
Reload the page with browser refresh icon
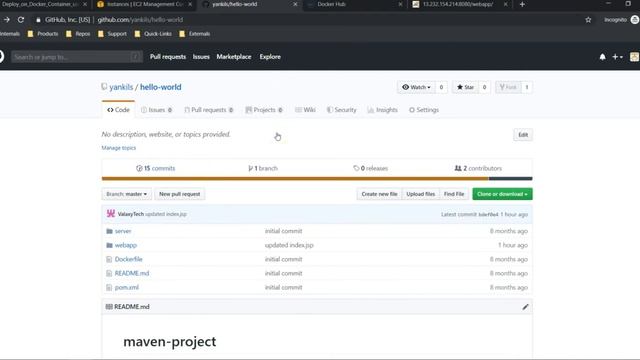[21, 20]
